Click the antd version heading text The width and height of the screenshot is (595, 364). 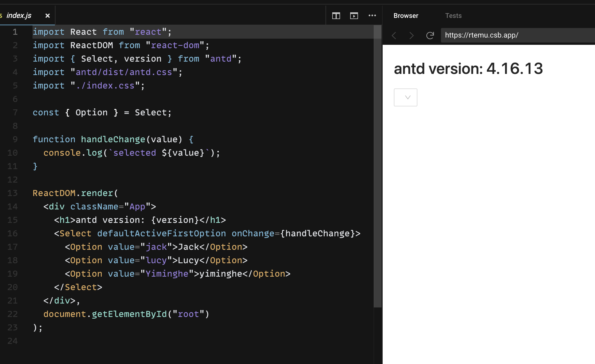pyautogui.click(x=468, y=69)
